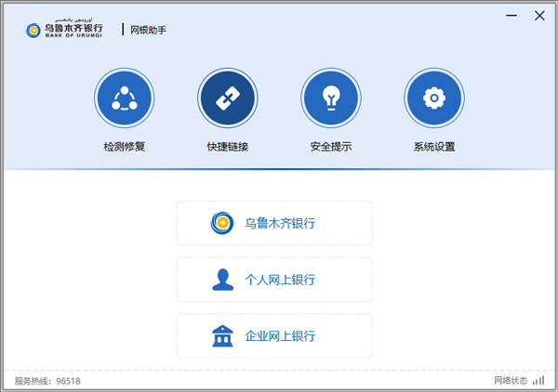Viewport: 558px width, 392px height.
Task: Click the 服务热线: 96518 hotline text
Action: pos(47,381)
